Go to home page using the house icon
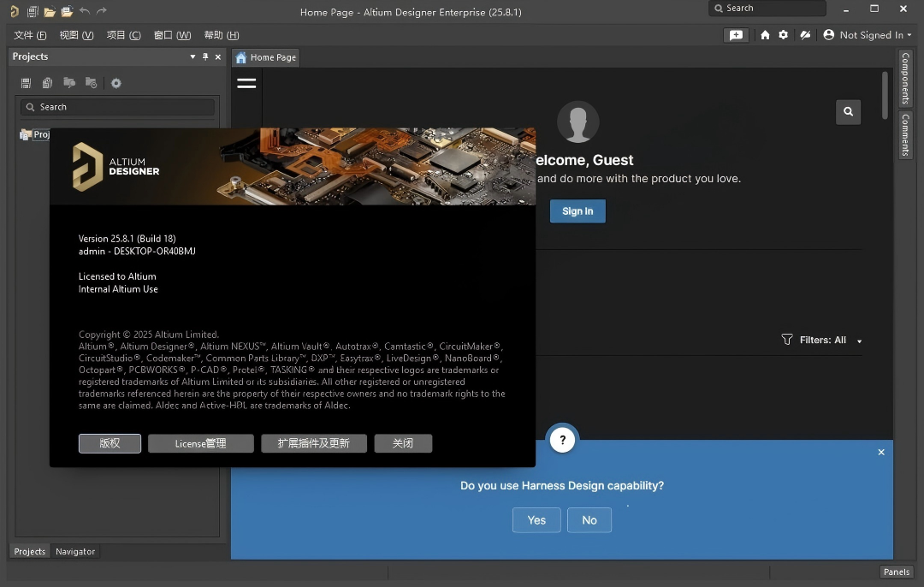 (x=765, y=35)
